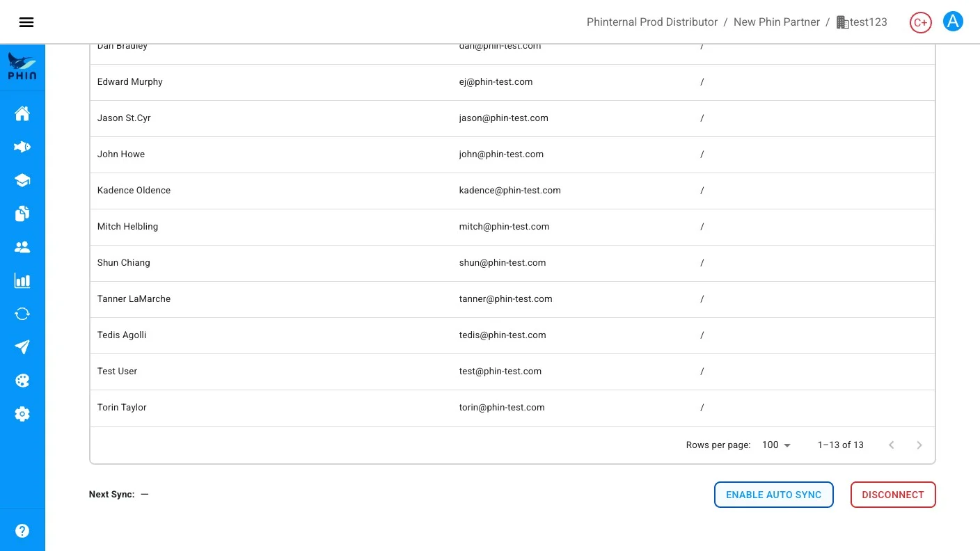
Task: Click the Disconnect button
Action: point(893,495)
